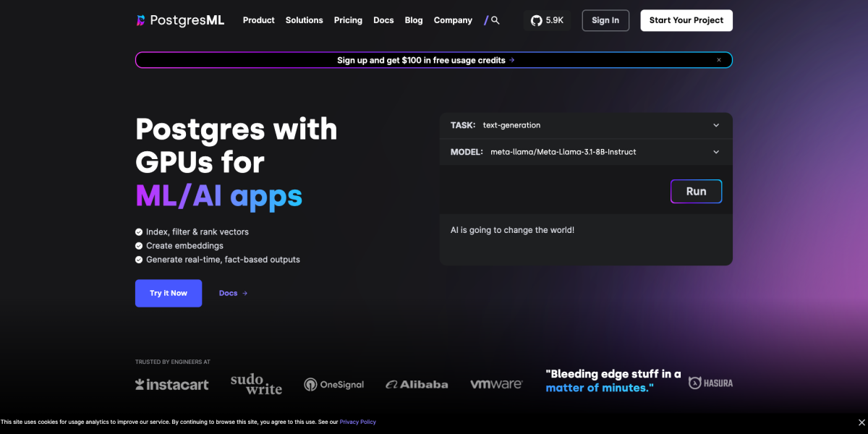Click the Instacart logo
The width and height of the screenshot is (868, 434).
click(172, 384)
